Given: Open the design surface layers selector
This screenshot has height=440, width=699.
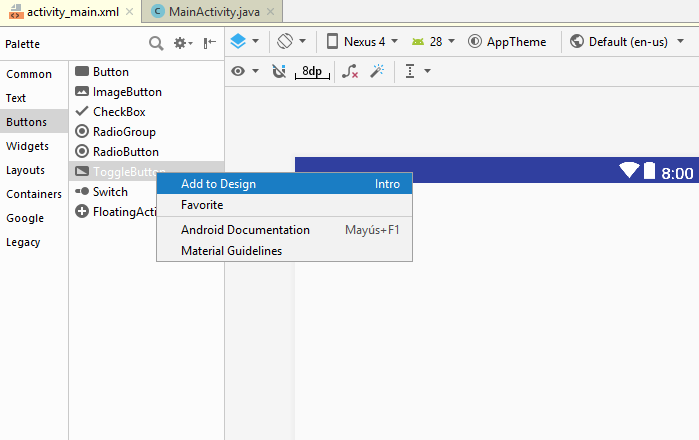Looking at the screenshot, I should click(244, 42).
